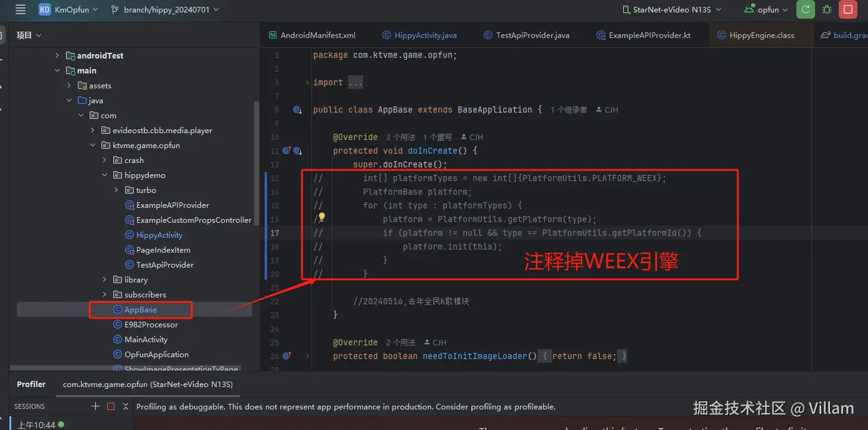
Task: Click the gutter override icon at line 26
Action: (287, 356)
